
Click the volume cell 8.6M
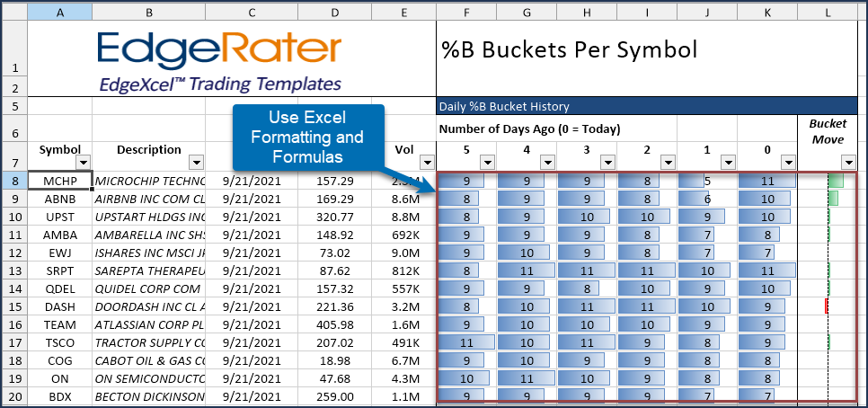click(403, 199)
